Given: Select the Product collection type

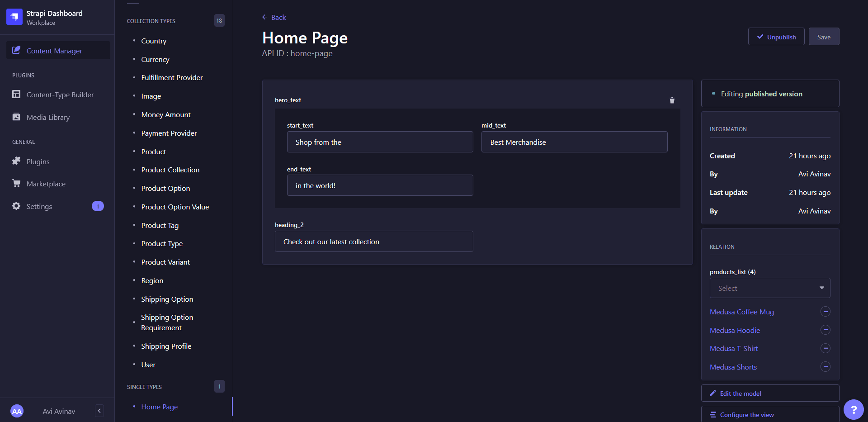Looking at the screenshot, I should pos(153,152).
